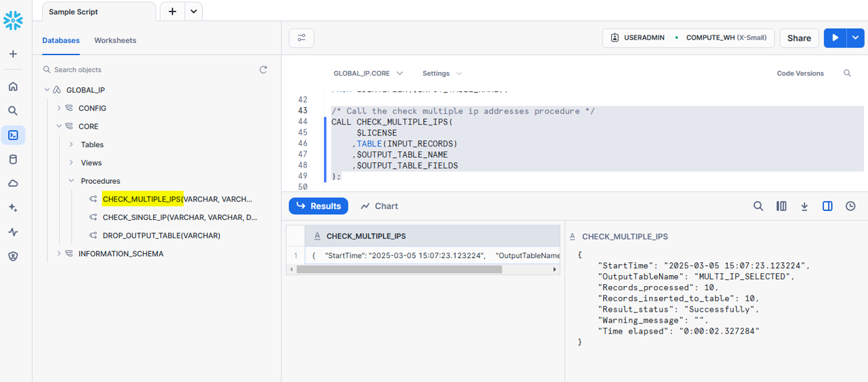868x382 pixels.
Task: Open the Projects worksheets sidebar icon
Action: [x=13, y=135]
